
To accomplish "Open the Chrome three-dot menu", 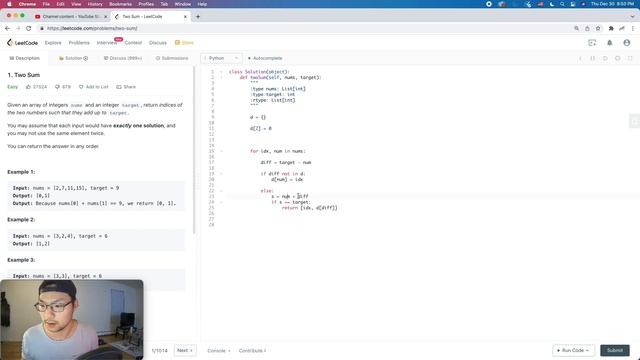I will click(x=633, y=28).
